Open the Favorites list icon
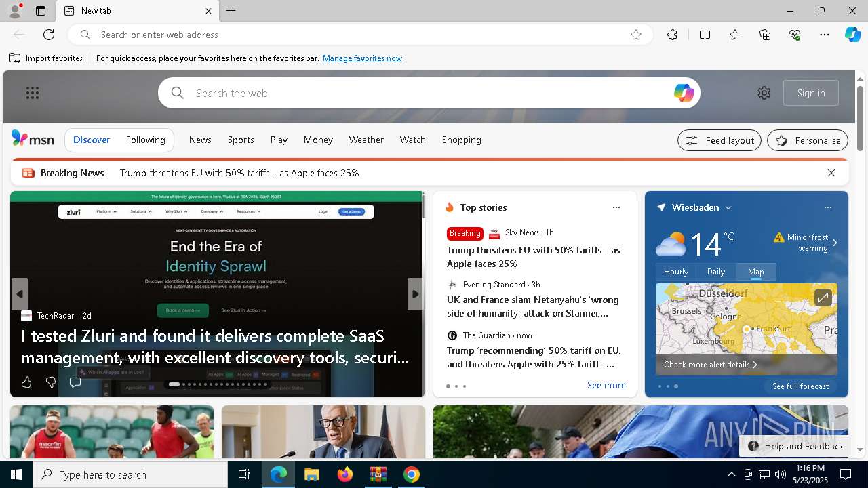 tap(735, 35)
